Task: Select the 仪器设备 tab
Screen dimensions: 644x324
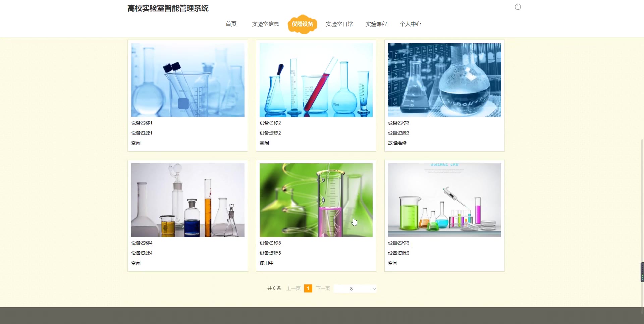Action: 302,24
